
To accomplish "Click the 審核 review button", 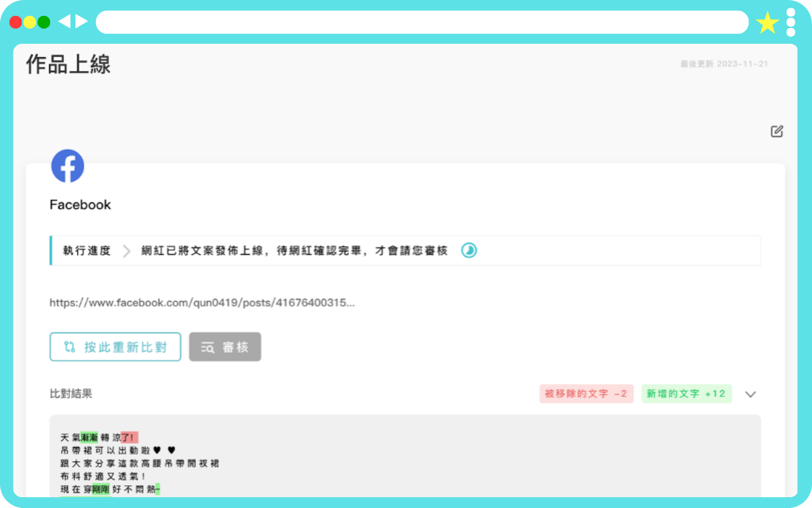I will pos(225,347).
